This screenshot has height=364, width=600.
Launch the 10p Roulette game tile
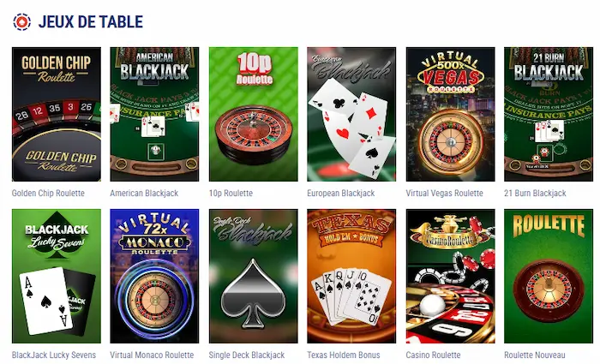pyautogui.click(x=254, y=114)
